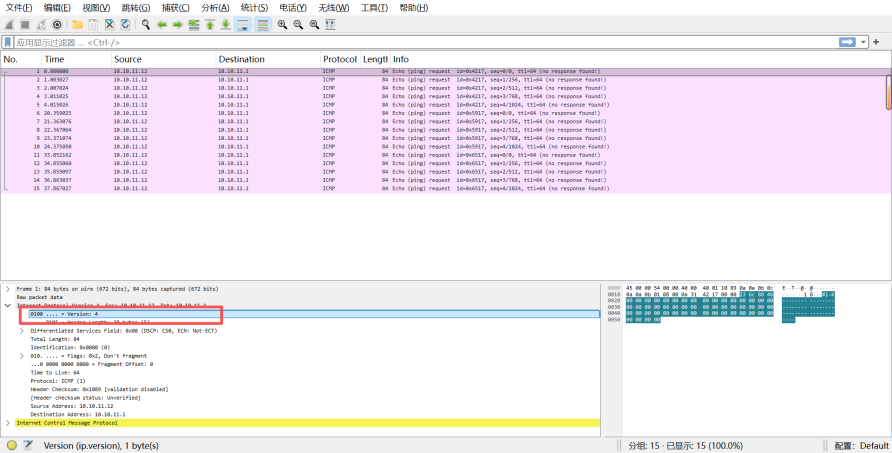Open capture options with the gear icon
The height and width of the screenshot is (453, 892).
(57, 24)
